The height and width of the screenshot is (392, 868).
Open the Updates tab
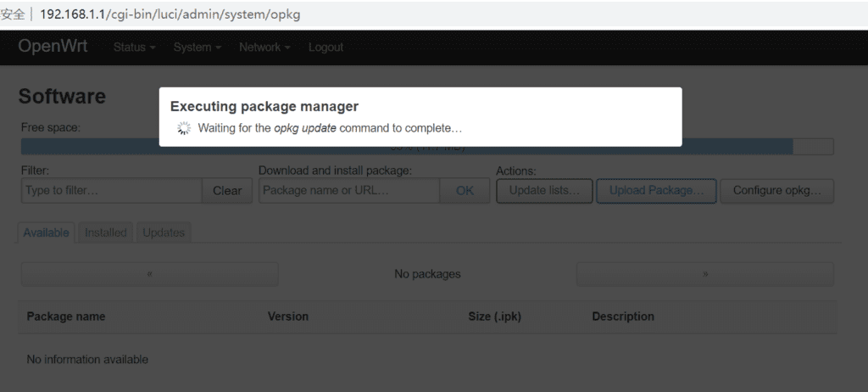(164, 232)
